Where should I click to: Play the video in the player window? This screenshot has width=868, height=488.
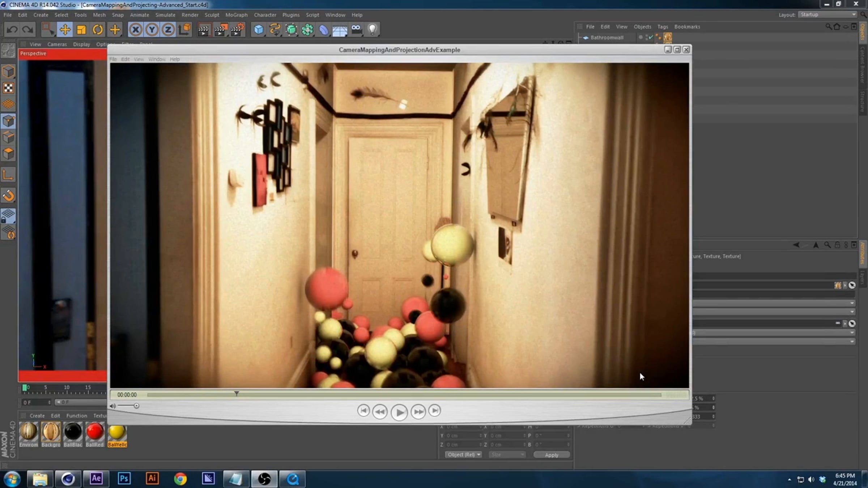399,412
